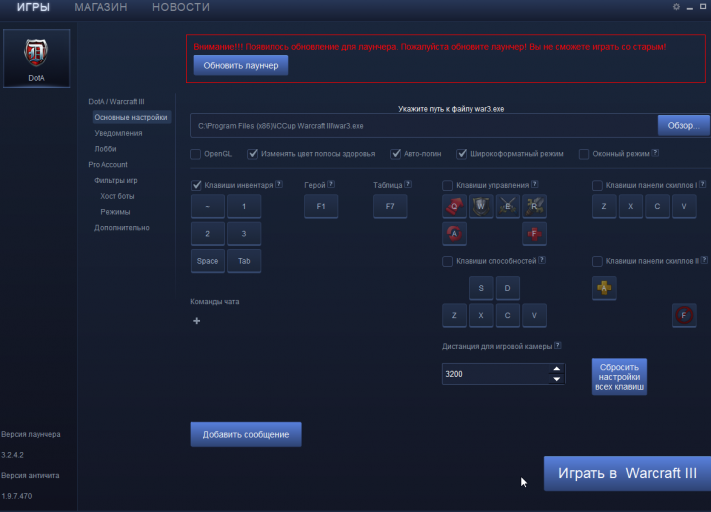711x512 pixels.
Task: Click the F1 hero key button
Action: (x=321, y=206)
